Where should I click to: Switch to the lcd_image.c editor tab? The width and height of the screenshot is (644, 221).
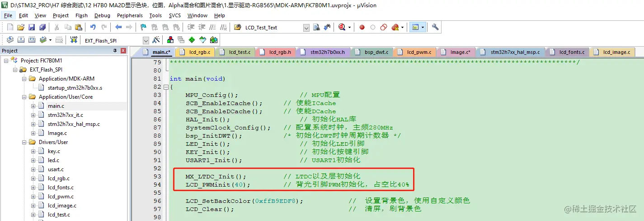(x=612, y=52)
